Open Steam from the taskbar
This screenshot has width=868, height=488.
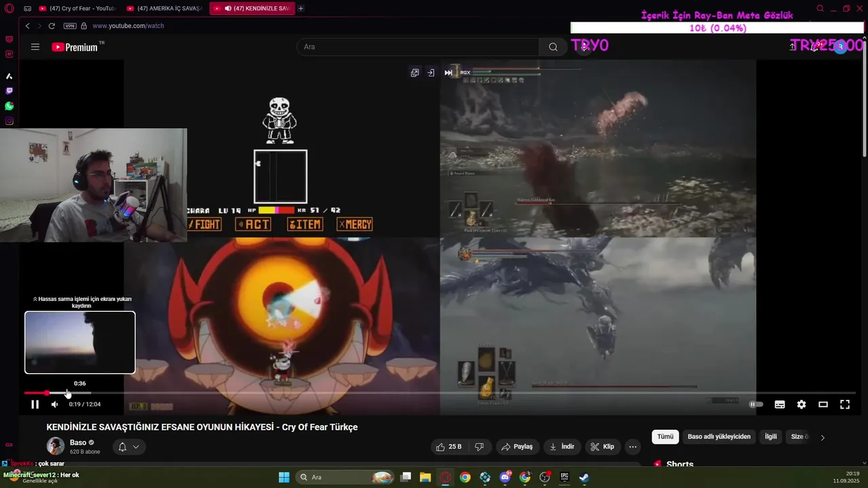[x=584, y=477]
